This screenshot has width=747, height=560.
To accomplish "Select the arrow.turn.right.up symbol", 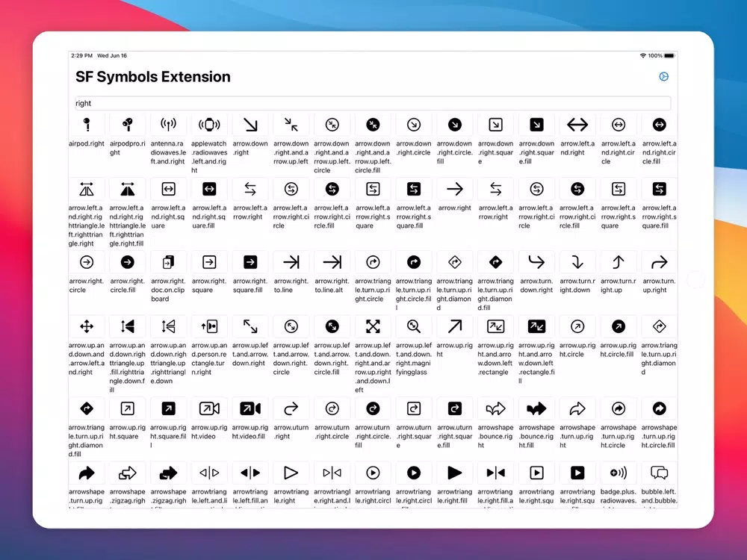I will [619, 262].
